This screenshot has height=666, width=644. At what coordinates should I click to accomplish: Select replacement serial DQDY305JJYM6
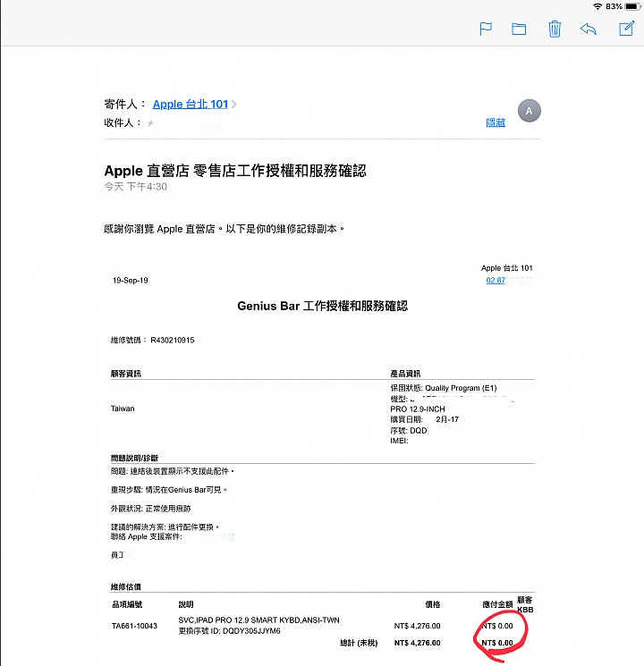(x=251, y=631)
